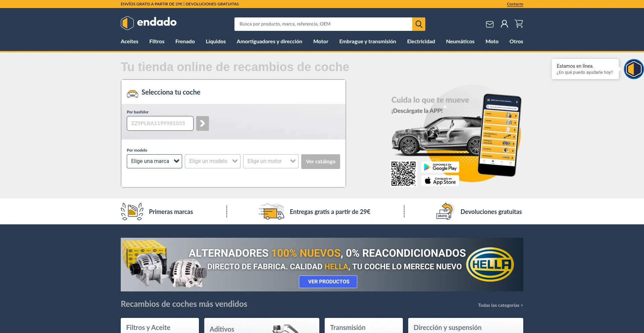This screenshot has height=333, width=644.
Task: Open the Elige una marca dropdown
Action: coord(154,161)
